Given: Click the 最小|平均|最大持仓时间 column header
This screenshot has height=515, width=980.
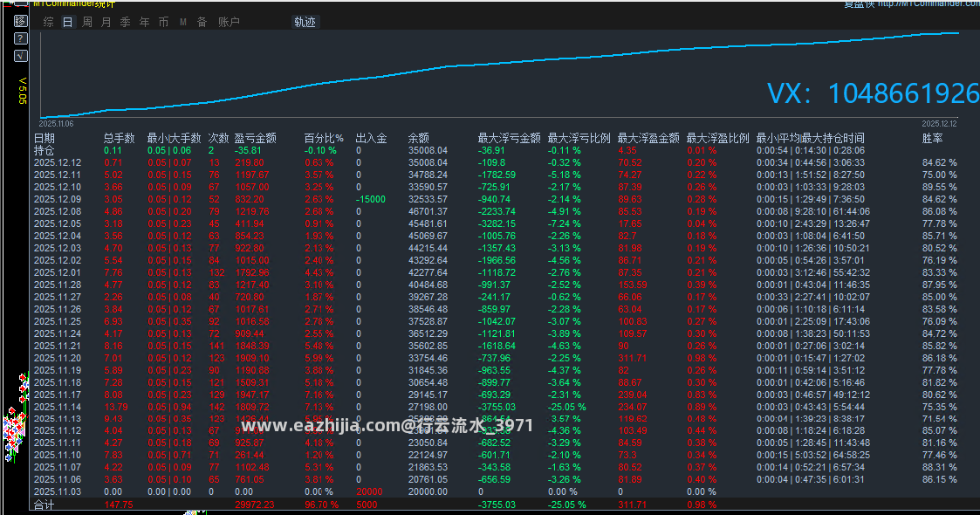Looking at the screenshot, I should point(810,138).
